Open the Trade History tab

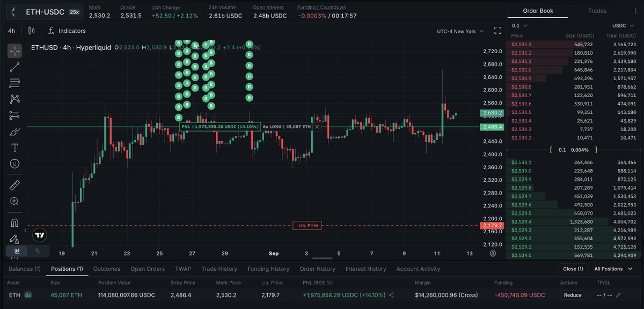tap(219, 269)
